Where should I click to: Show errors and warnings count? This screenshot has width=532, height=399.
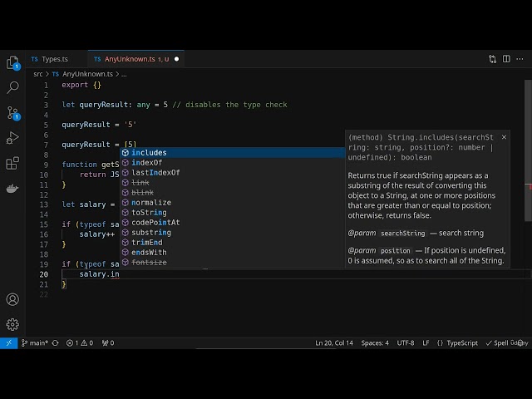pos(80,343)
